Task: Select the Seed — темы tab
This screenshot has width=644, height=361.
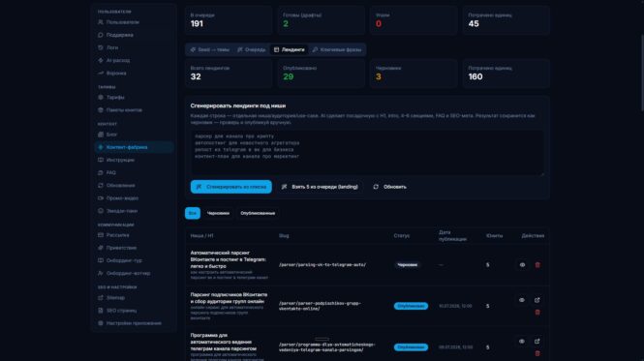Action: click(x=209, y=49)
